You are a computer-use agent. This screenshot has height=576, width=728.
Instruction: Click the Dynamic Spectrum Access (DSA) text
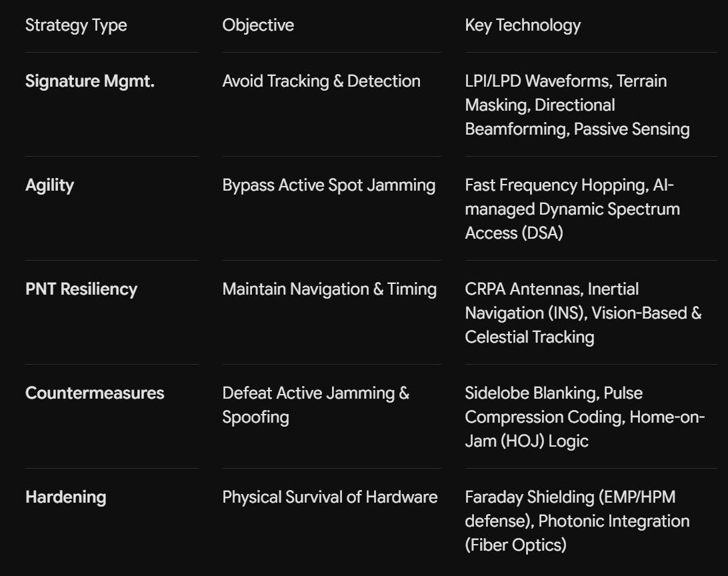(573, 221)
